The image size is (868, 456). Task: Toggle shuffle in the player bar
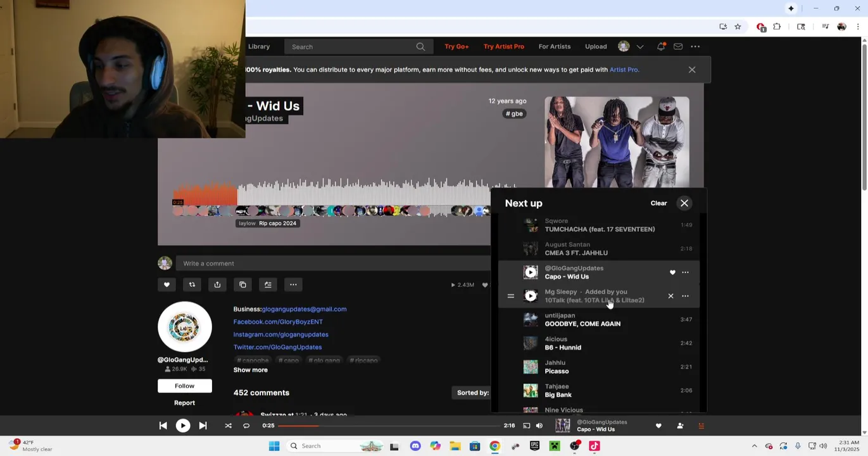click(228, 426)
